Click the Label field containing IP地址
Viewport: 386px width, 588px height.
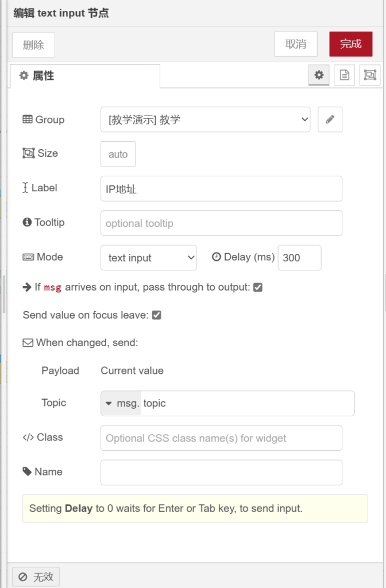[221, 189]
